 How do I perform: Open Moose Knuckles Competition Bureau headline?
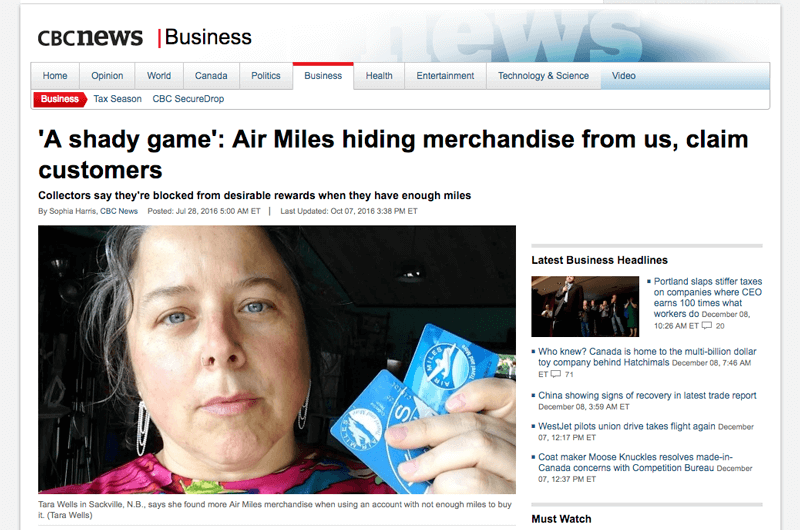tap(635, 462)
